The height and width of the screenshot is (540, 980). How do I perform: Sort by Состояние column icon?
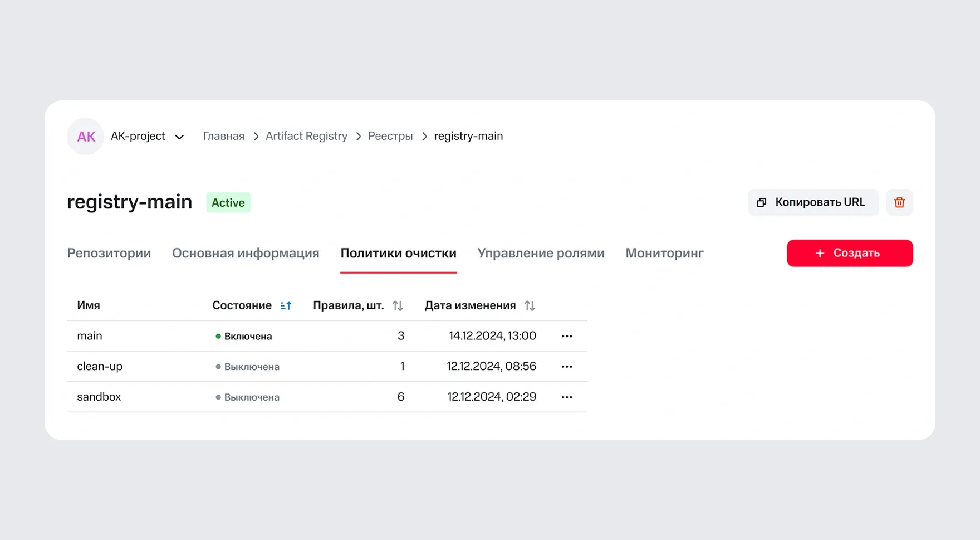pos(286,305)
